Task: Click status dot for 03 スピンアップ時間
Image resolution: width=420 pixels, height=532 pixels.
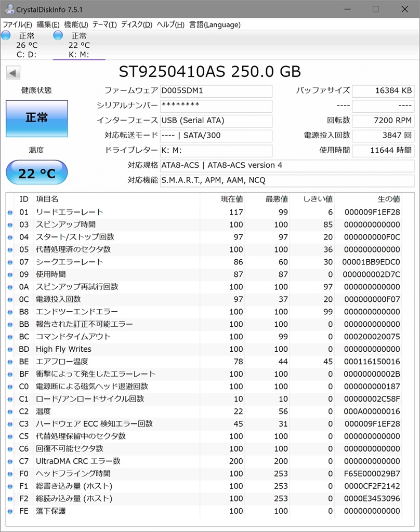Action: tap(10, 225)
